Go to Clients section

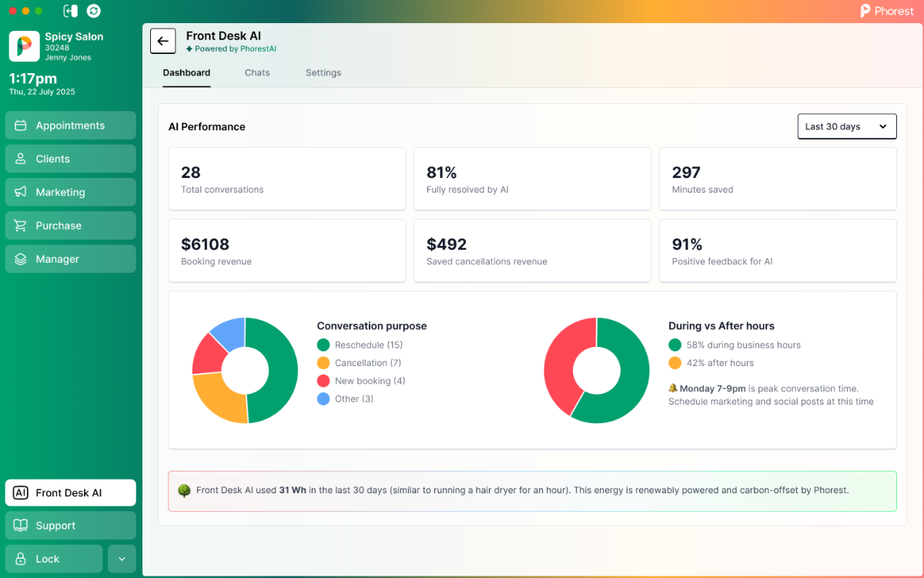tap(71, 159)
